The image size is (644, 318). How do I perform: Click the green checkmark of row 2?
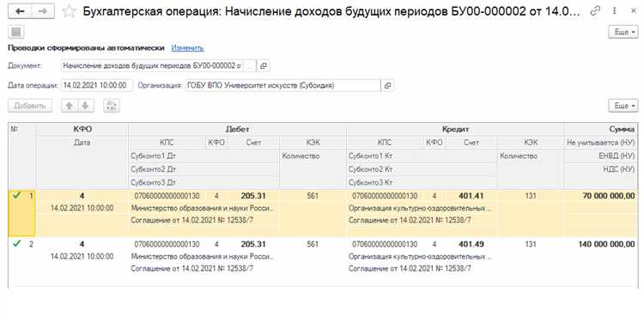pos(16,244)
